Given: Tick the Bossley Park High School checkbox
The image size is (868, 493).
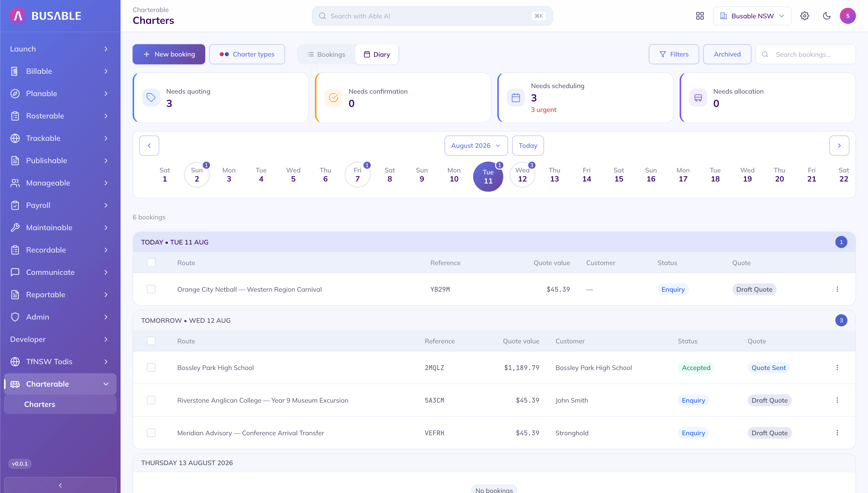Looking at the screenshot, I should (151, 367).
